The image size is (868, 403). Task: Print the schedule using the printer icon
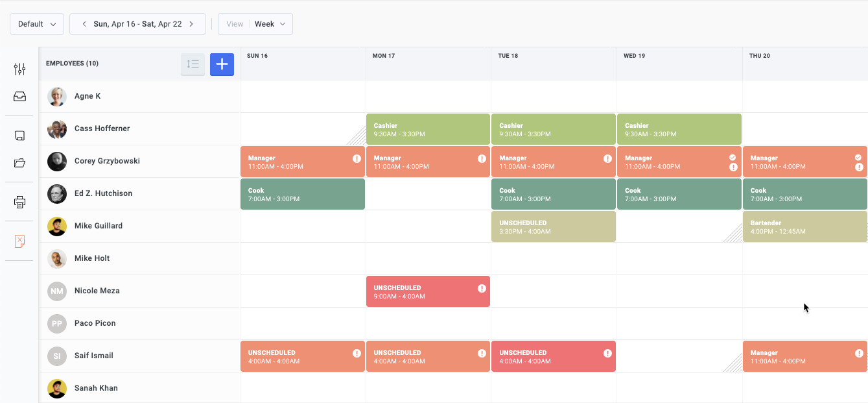click(x=19, y=202)
